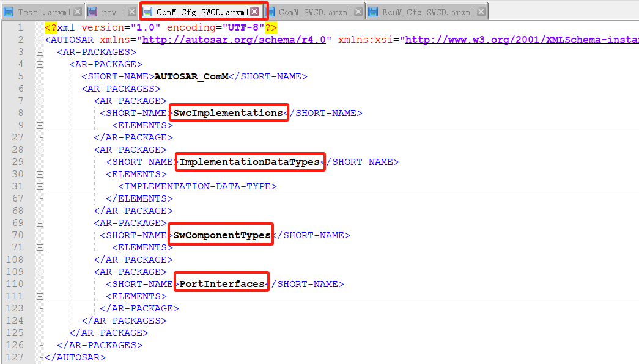
Task: Collapse the AR-PACKAGE fold on line 69
Action: tap(40, 223)
